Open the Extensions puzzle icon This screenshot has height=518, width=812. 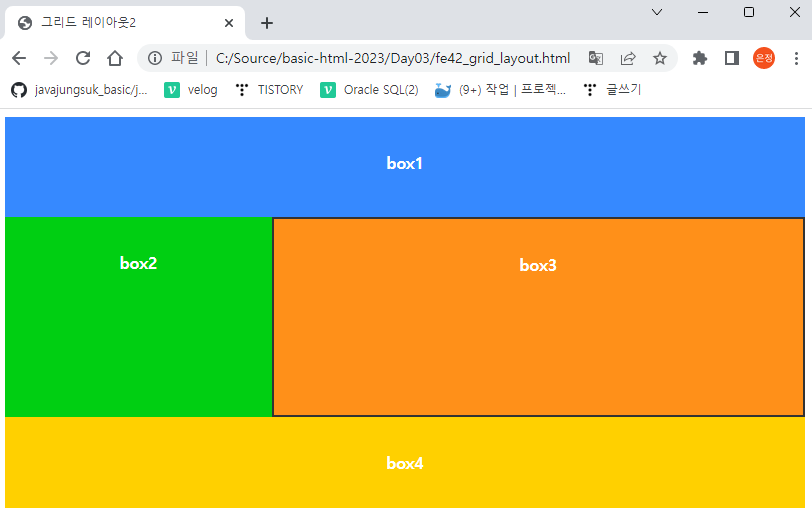[700, 58]
